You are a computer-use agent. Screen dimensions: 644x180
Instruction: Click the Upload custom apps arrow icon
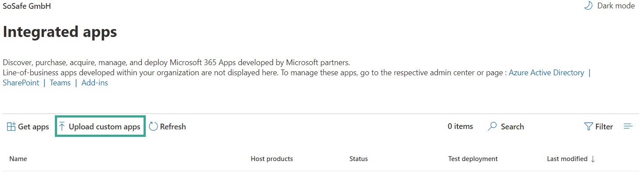click(x=62, y=127)
